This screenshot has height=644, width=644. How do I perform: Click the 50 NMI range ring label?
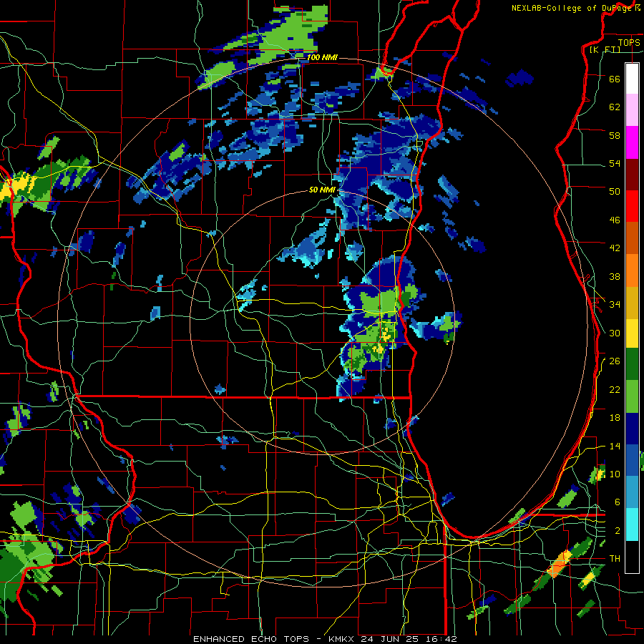coord(322,190)
